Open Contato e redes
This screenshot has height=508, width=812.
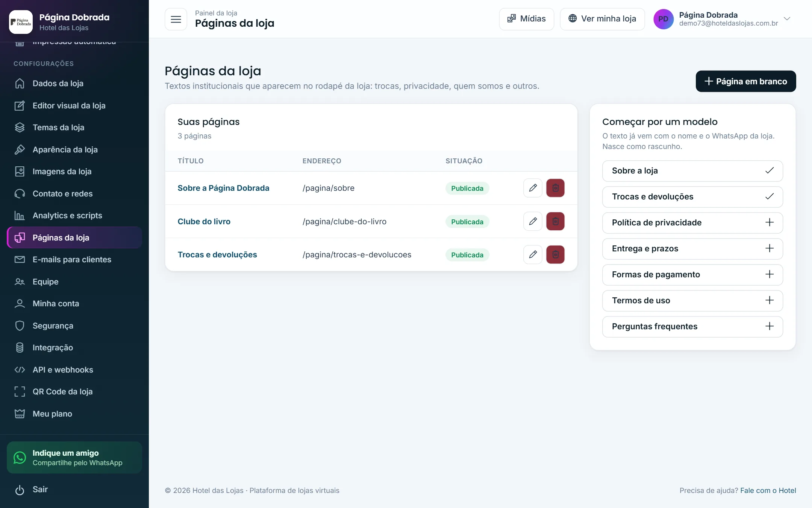[74, 193]
